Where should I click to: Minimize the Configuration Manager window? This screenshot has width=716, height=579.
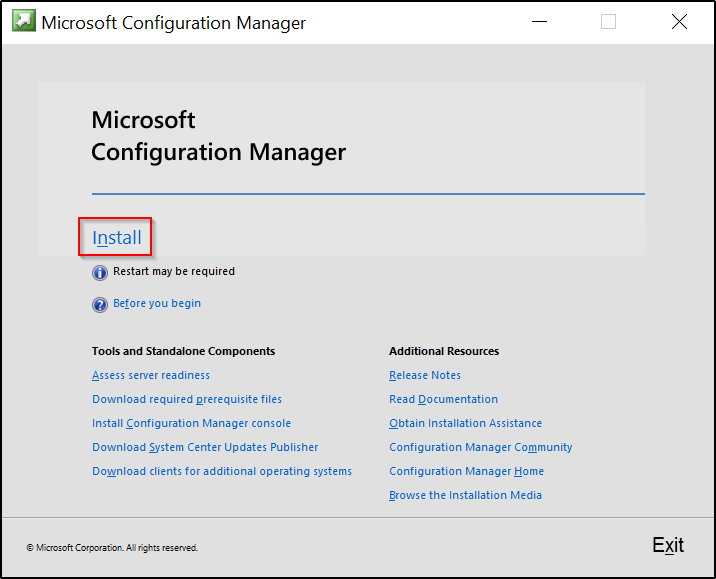(x=539, y=21)
